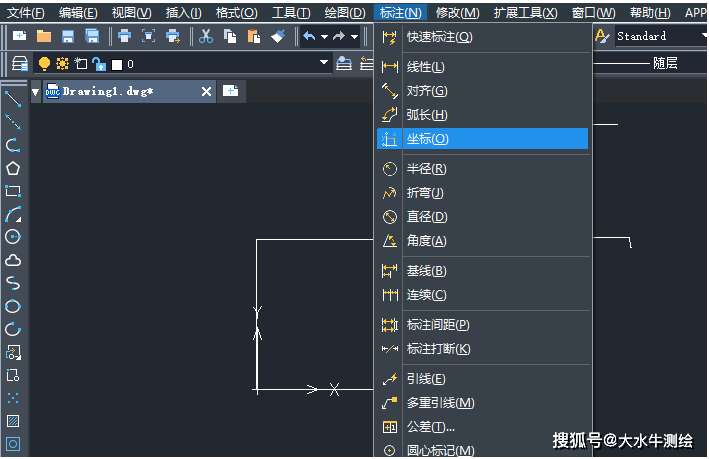Expand the drawing tabs list arrow
The height and width of the screenshot is (459, 709).
point(36,92)
